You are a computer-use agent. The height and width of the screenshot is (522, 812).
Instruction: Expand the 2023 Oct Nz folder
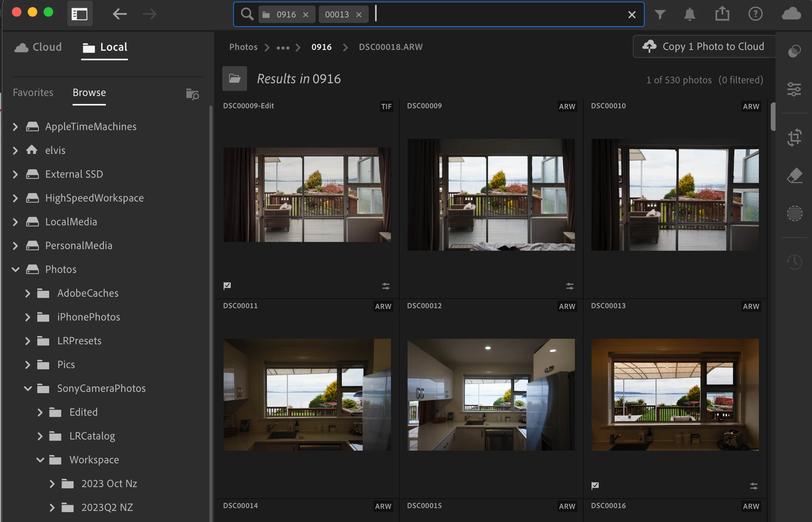click(x=52, y=484)
